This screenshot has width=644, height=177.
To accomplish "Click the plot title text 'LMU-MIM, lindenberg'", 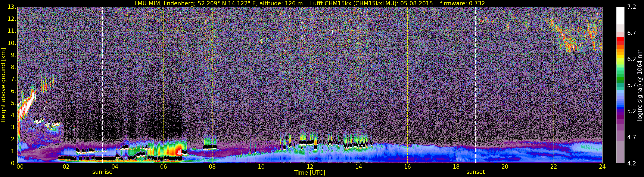I will click(164, 3).
